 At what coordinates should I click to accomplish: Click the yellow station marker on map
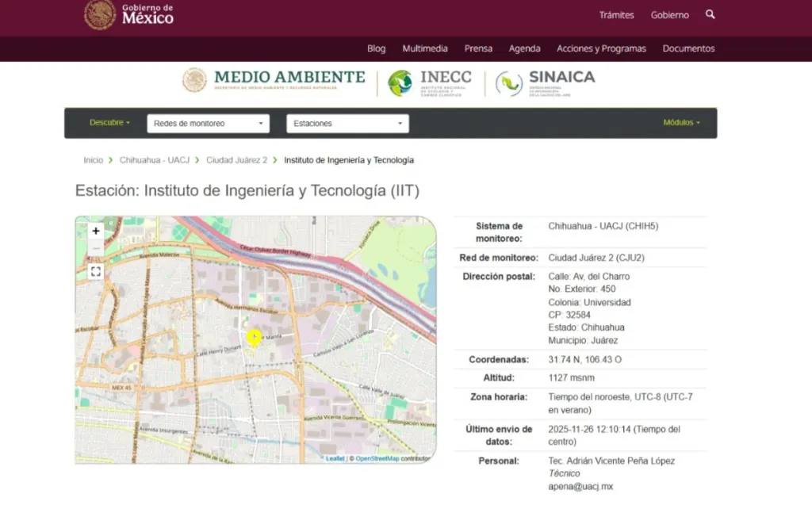point(254,337)
